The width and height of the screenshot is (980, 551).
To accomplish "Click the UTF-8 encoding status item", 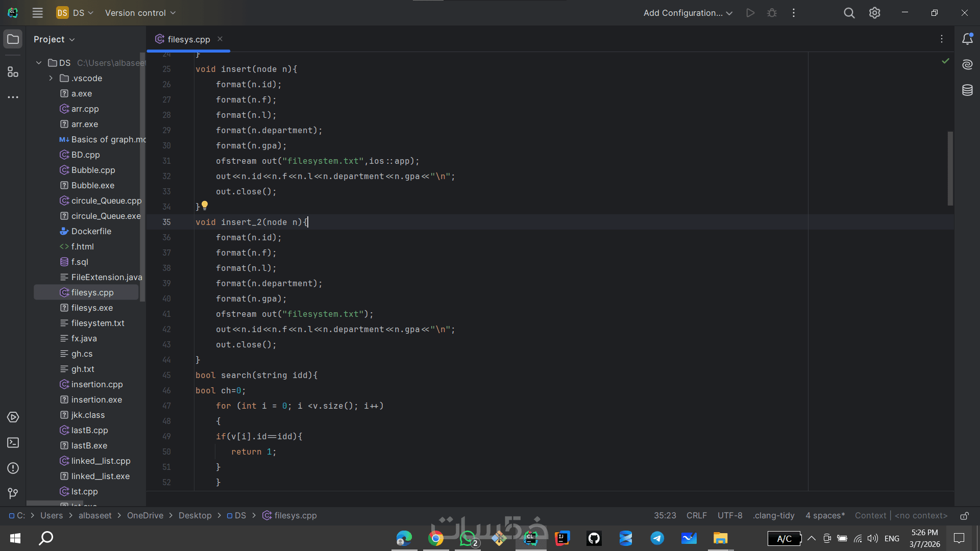I will (730, 516).
